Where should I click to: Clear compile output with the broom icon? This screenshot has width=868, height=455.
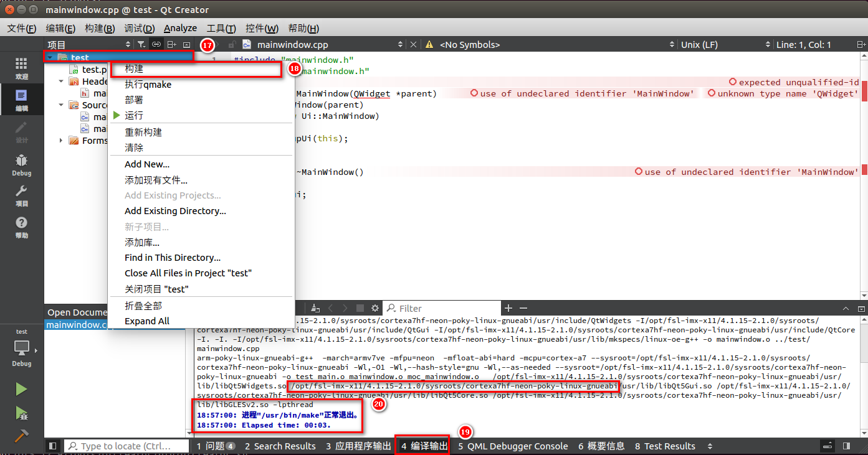(x=315, y=307)
